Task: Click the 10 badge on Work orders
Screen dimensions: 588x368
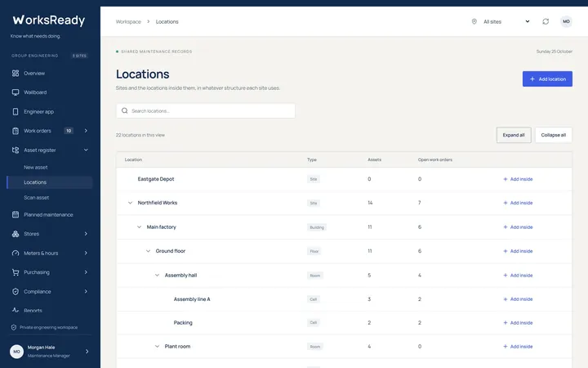Action: (x=69, y=131)
